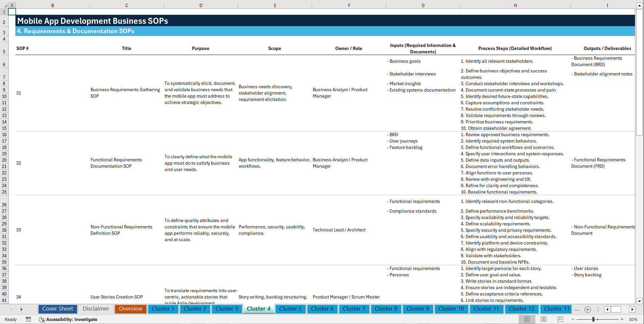Switch to Normal view in status bar
Image resolution: width=644 pixels, height=324 pixels.
(x=527, y=319)
